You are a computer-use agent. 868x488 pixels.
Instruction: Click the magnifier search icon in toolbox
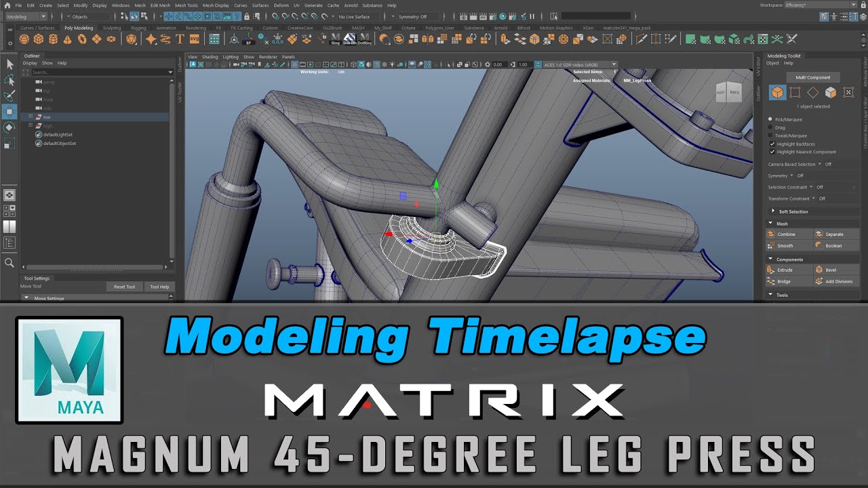[9, 262]
